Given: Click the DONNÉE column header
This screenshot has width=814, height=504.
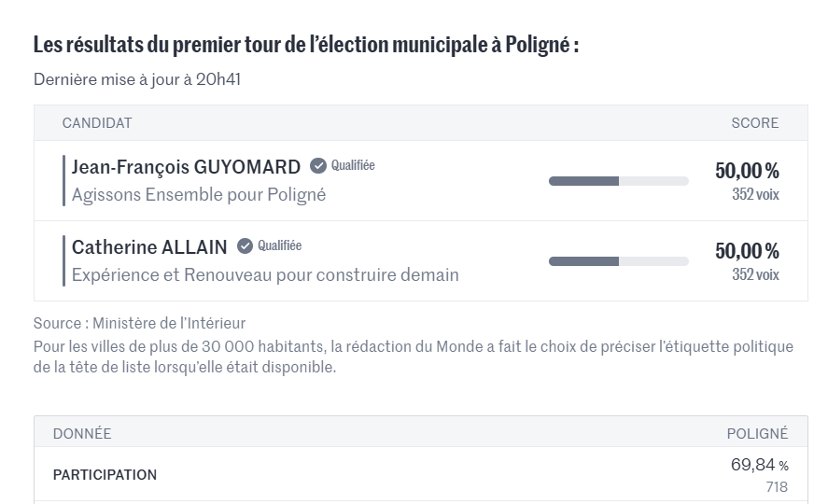Looking at the screenshot, I should pos(82,434).
